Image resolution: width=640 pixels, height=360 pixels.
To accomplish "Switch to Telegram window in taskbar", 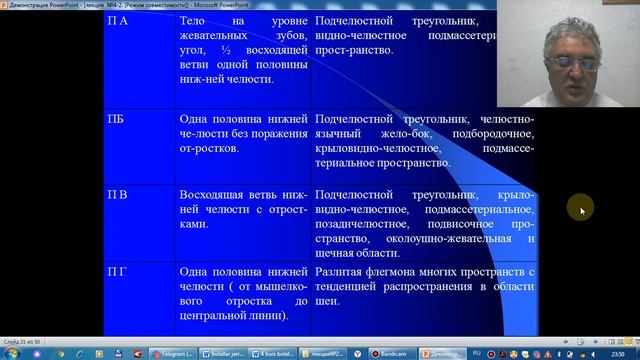I will point(173,354).
